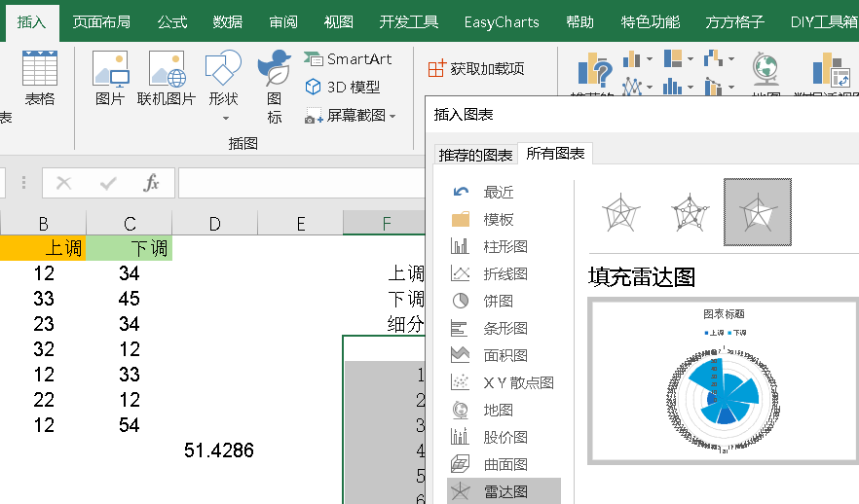
Task: Open the 开发工具 developer tab
Action: [409, 21]
